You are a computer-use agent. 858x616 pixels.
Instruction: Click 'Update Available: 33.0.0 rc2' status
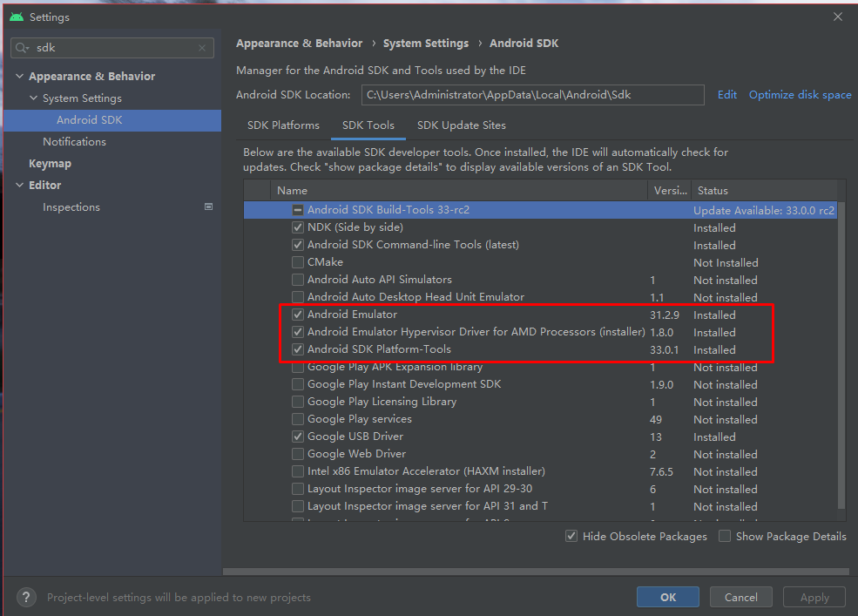764,210
